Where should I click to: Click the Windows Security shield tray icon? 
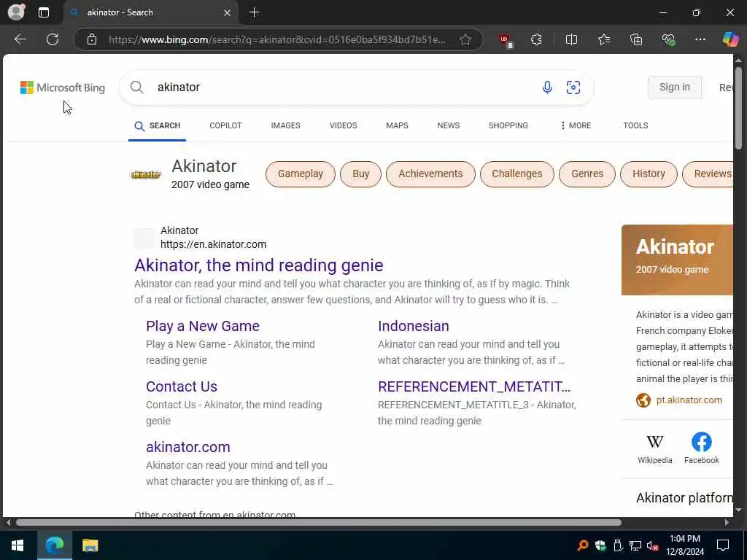point(600,545)
